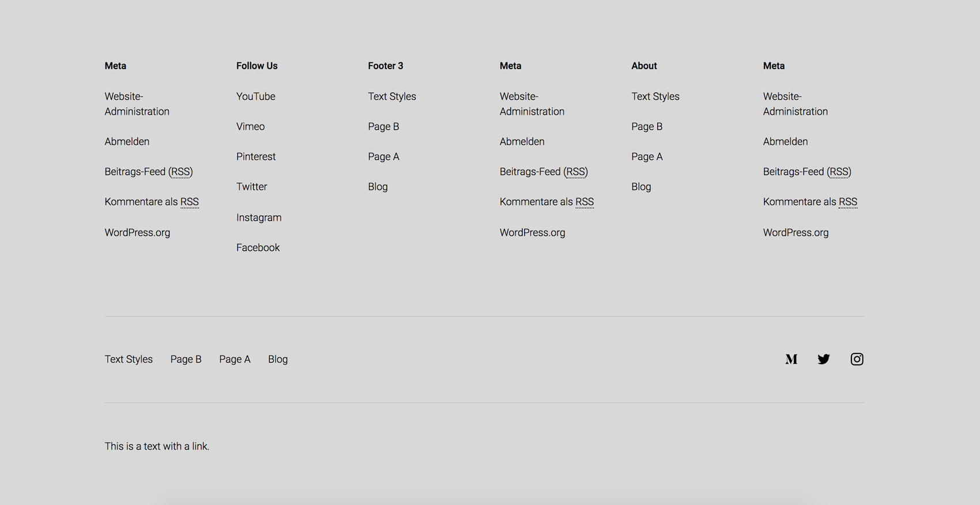This screenshot has width=980, height=505.
Task: Click Website-Administration in last Meta column
Action: coord(795,104)
